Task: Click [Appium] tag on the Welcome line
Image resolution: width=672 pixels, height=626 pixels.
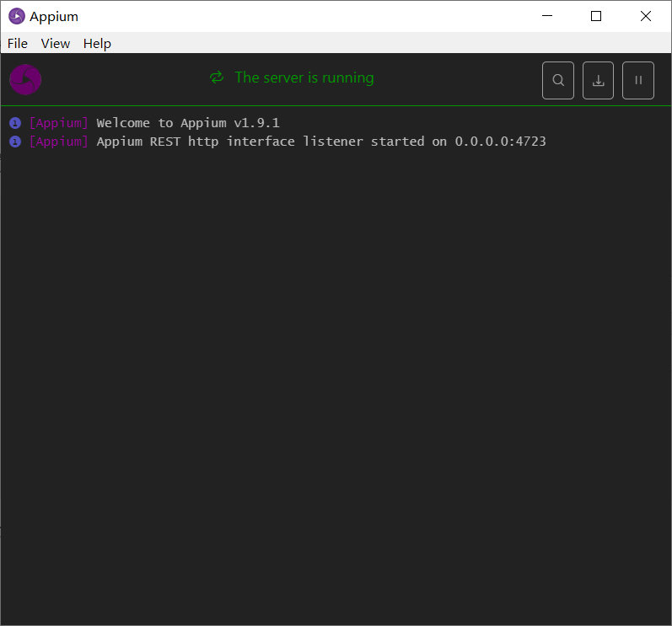Action: coord(59,123)
